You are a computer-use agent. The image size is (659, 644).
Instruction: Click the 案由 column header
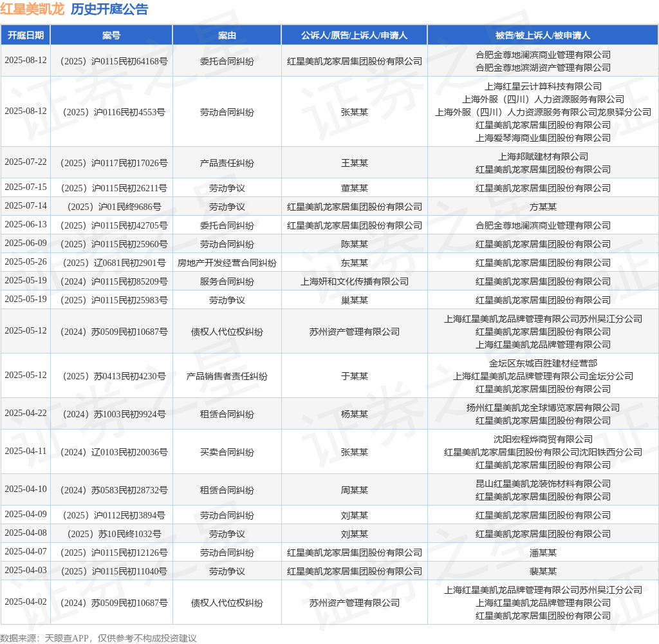(227, 35)
